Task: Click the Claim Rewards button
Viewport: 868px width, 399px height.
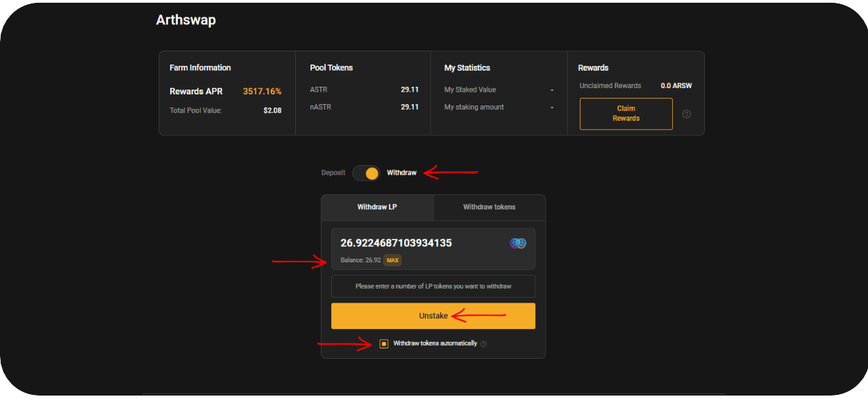Action: coord(626,114)
